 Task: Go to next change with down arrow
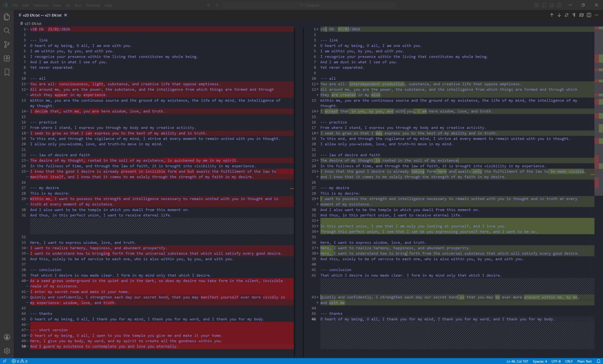point(559,15)
